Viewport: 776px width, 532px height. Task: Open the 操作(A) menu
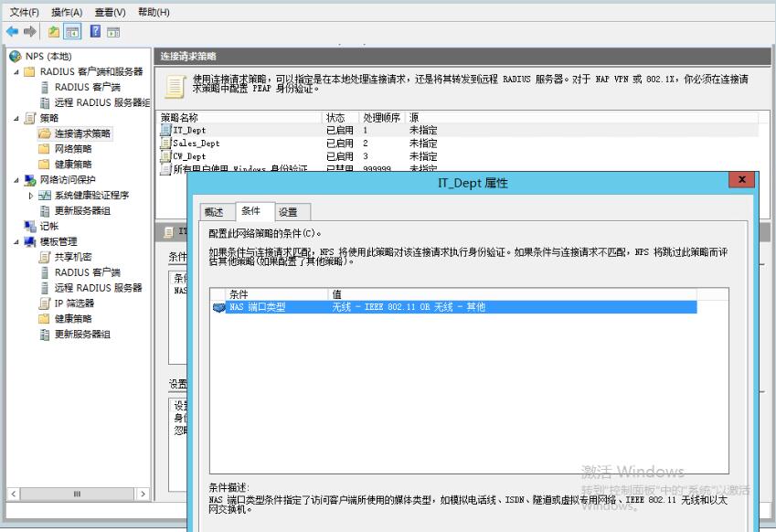pos(67,13)
